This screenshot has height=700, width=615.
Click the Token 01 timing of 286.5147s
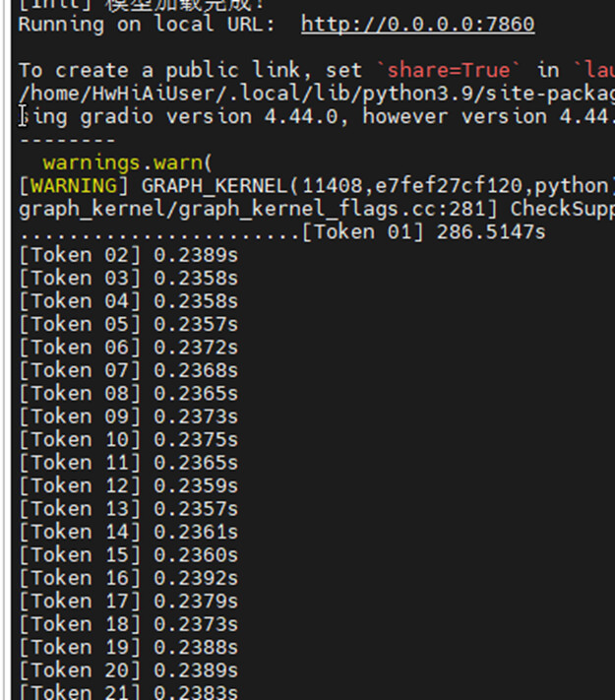coord(423,232)
